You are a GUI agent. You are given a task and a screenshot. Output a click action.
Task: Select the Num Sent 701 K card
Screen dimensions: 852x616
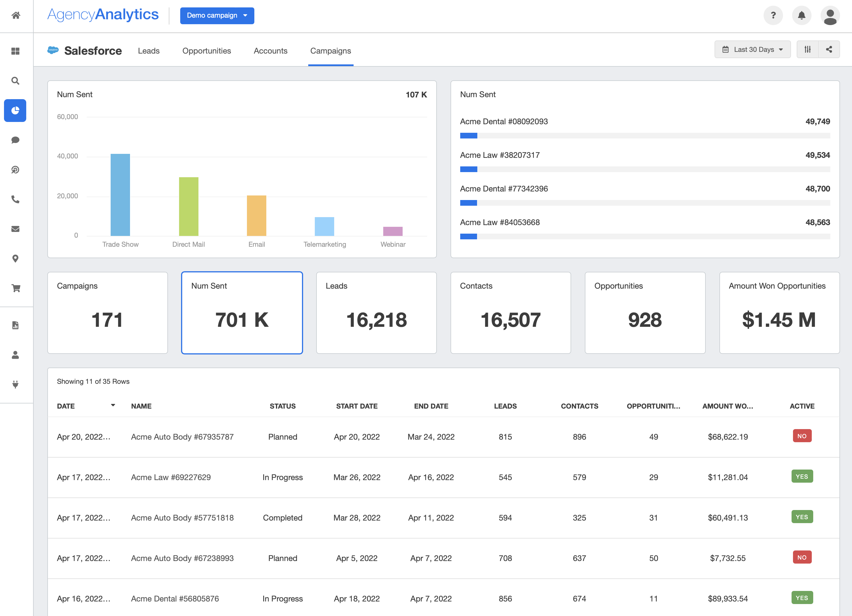click(x=242, y=313)
